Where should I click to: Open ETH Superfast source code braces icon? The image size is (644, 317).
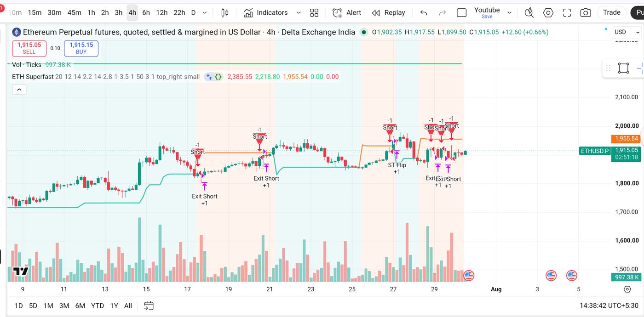pyautogui.click(x=218, y=77)
